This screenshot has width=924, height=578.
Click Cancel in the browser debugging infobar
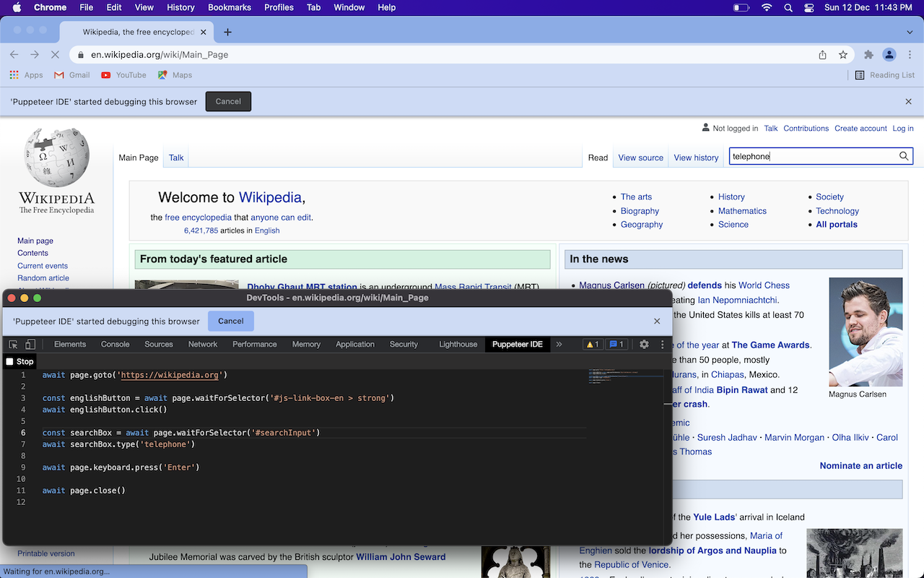click(228, 102)
